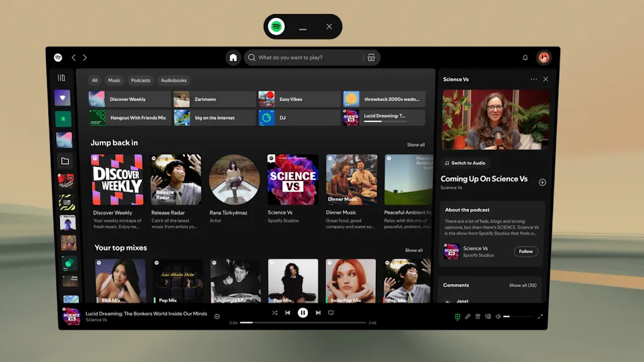This screenshot has height=362, width=644.
Task: Save the current episode with plus icon in player bar
Action: [217, 316]
